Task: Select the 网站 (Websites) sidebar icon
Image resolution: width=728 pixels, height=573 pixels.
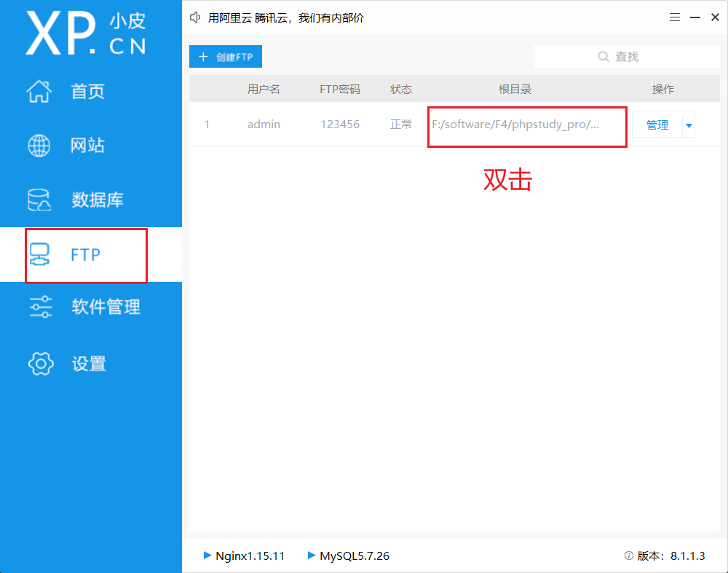Action: pyautogui.click(x=40, y=145)
